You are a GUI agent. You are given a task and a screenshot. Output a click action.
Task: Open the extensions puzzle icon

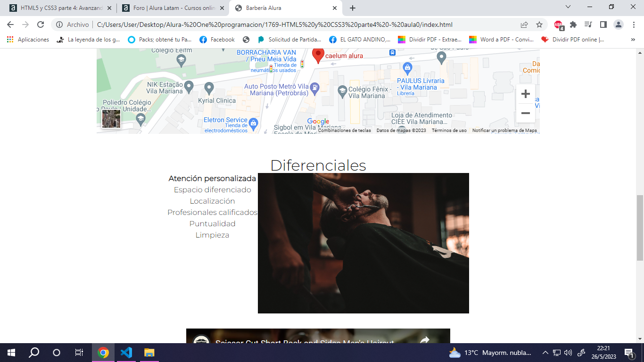tap(573, 25)
